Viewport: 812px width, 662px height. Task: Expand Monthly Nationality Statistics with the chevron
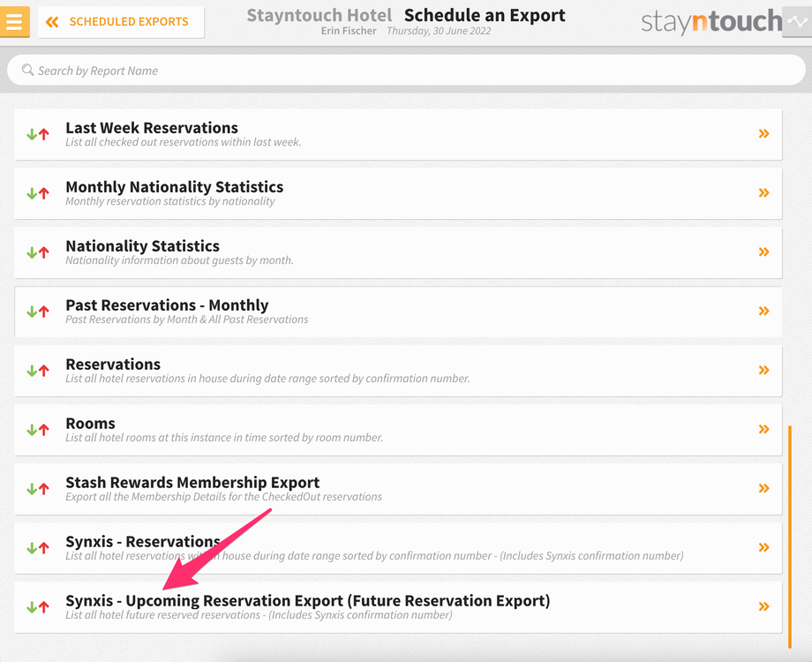763,192
